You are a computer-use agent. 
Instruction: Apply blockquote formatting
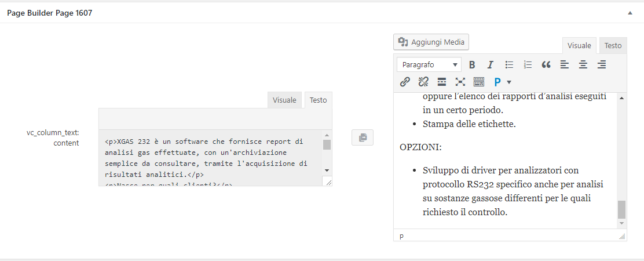[546, 65]
